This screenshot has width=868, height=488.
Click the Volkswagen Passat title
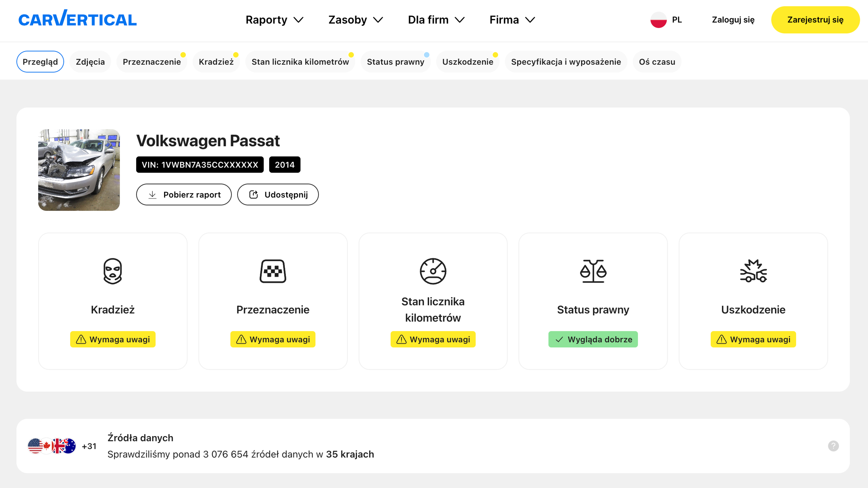point(208,141)
